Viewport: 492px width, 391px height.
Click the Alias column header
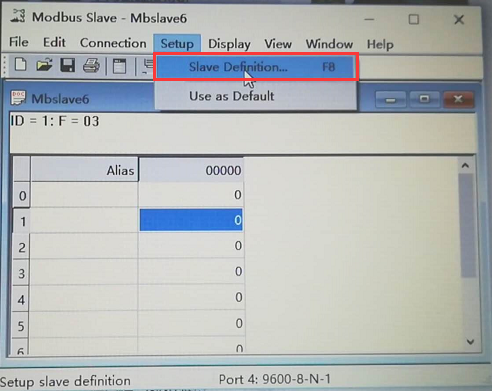coord(84,170)
